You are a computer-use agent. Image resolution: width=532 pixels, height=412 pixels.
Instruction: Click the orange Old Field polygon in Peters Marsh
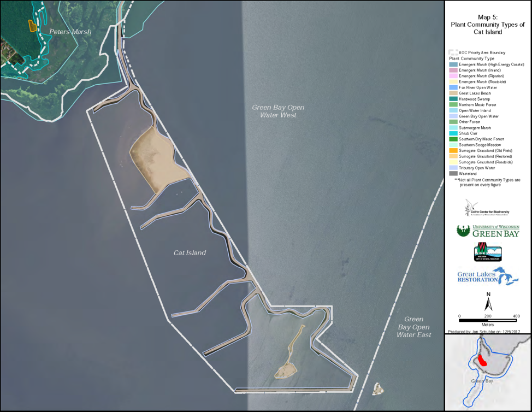32,26
